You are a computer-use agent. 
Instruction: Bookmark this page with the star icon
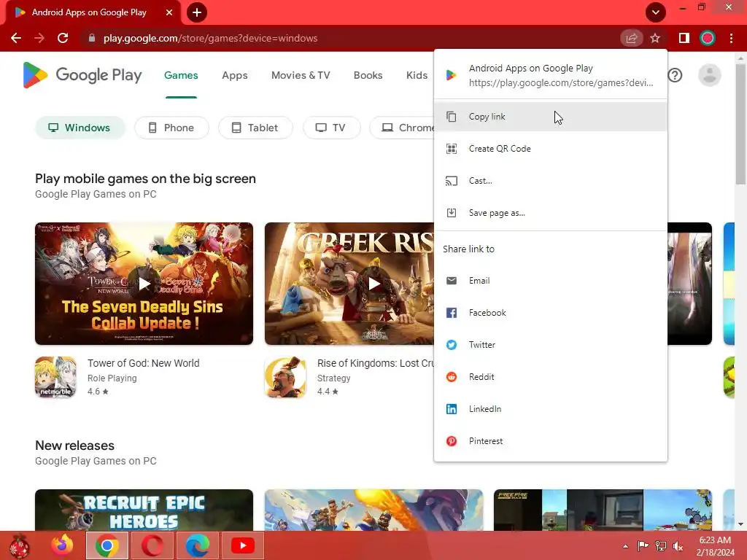click(656, 38)
